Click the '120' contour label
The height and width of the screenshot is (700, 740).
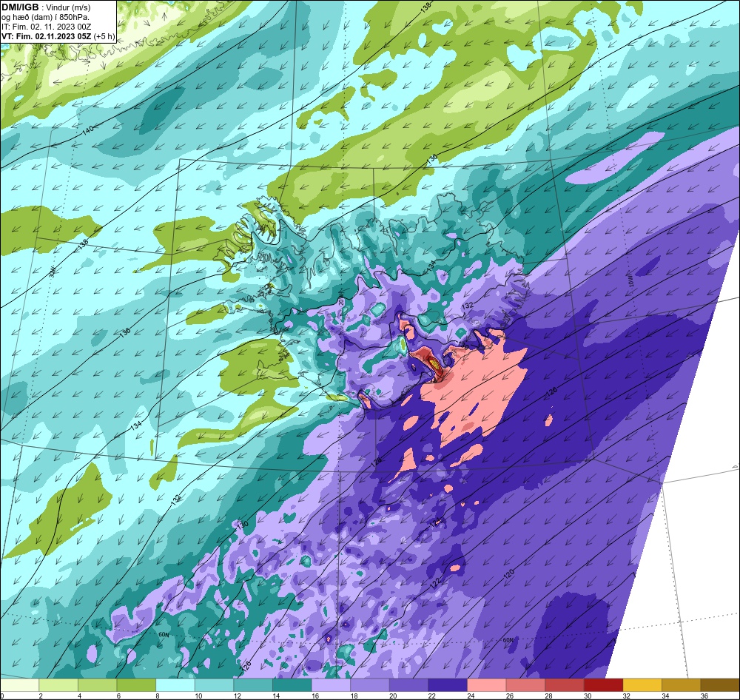509,574
